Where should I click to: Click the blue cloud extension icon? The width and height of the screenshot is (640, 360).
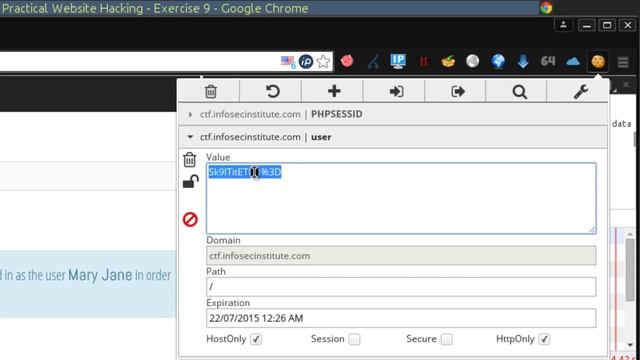[x=573, y=62]
